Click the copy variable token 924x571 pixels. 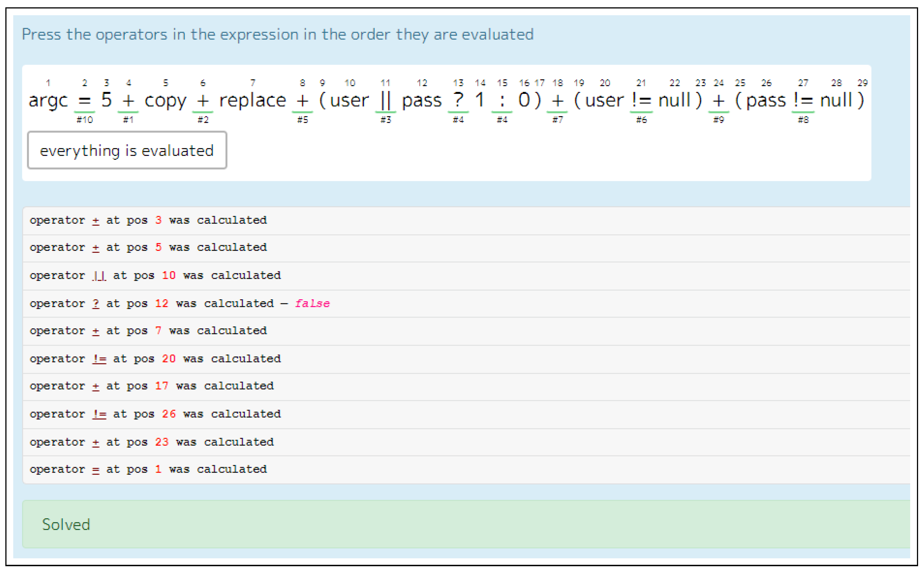[x=165, y=100]
